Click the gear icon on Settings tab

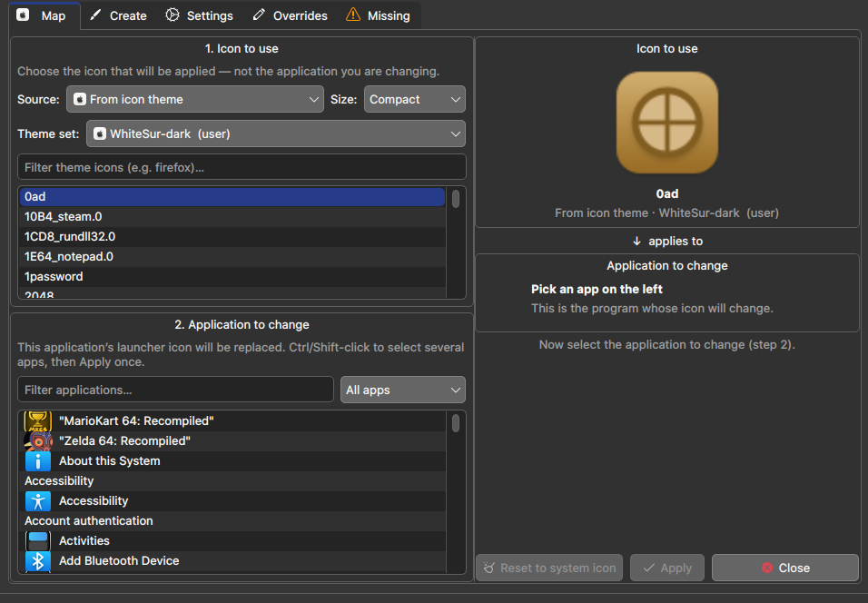[x=173, y=15]
